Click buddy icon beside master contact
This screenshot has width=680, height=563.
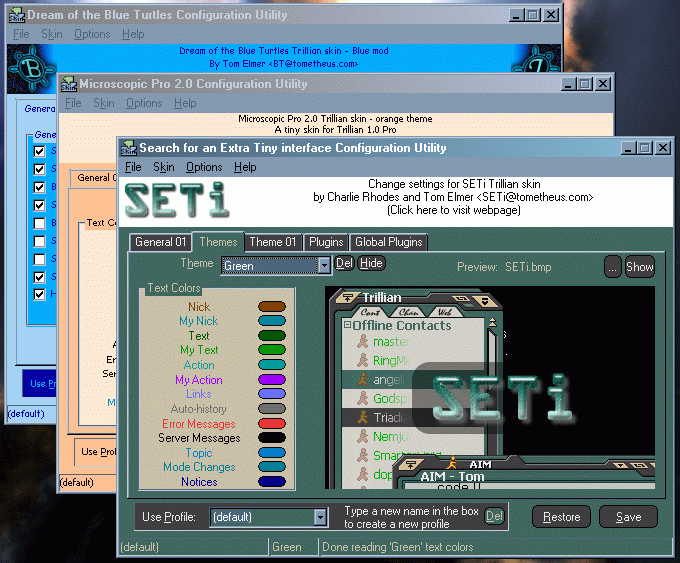362,341
